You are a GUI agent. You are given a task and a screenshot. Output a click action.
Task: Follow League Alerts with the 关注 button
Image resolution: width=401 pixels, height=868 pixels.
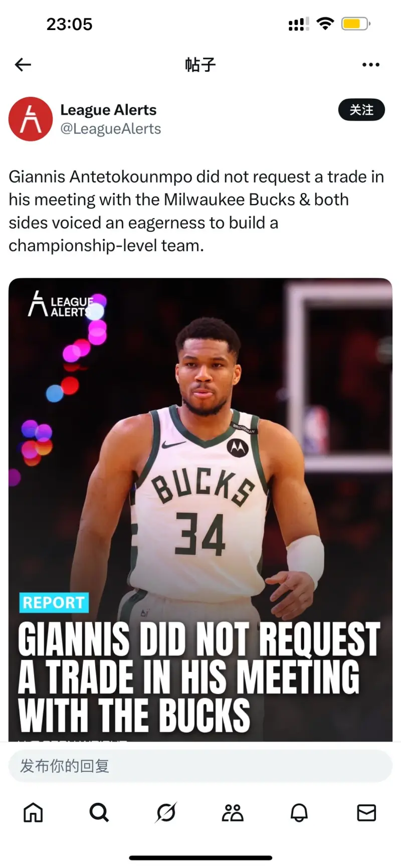click(361, 110)
